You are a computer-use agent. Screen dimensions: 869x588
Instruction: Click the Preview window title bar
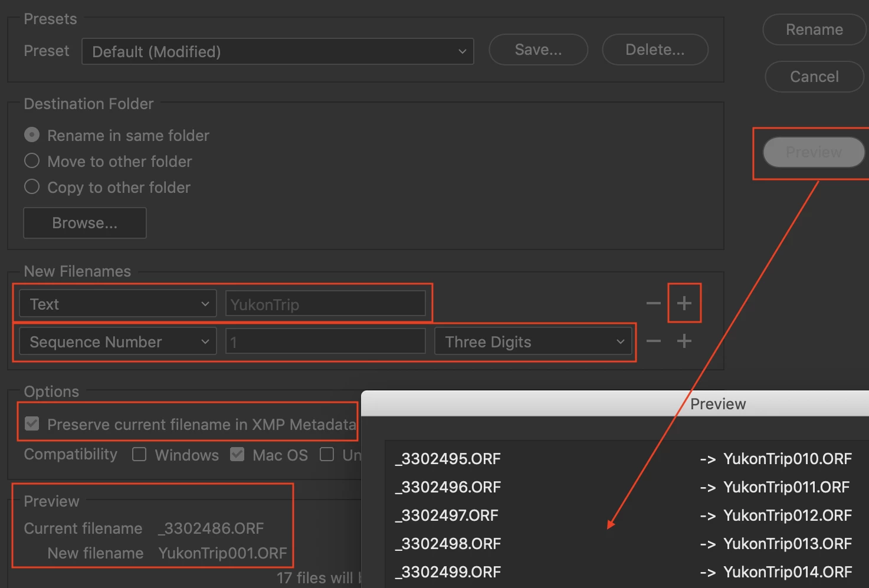tap(615, 403)
